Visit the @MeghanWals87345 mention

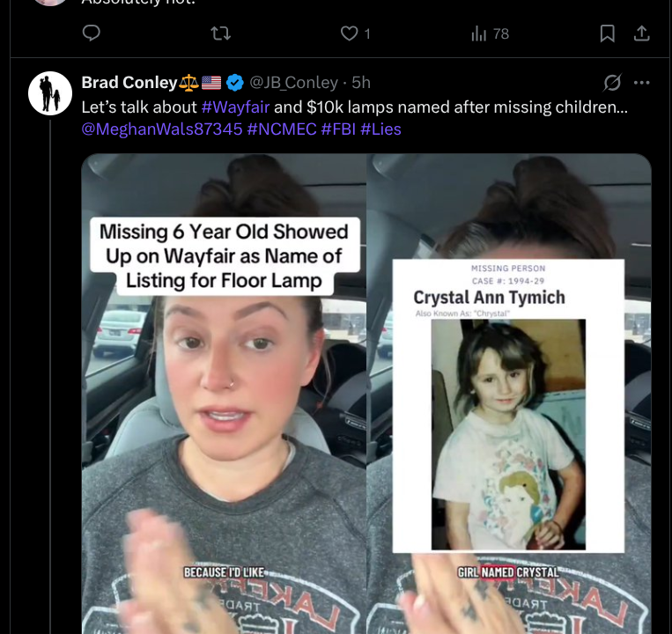point(161,129)
